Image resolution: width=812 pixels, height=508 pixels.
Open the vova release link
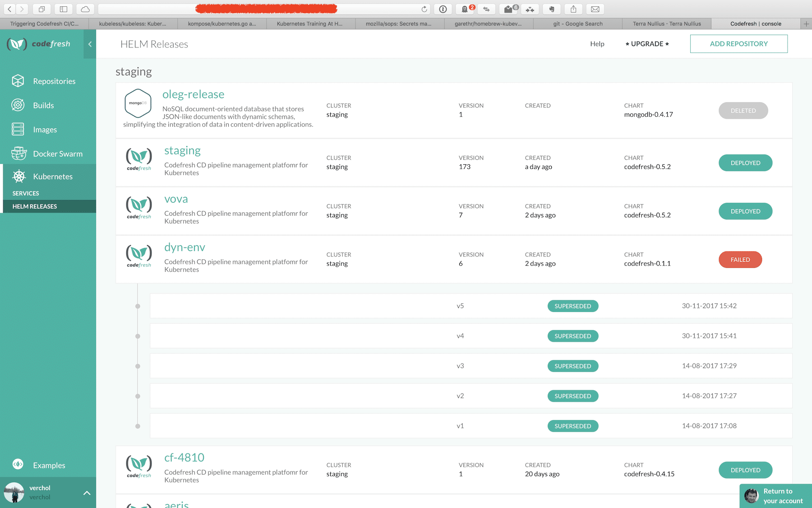pos(176,199)
